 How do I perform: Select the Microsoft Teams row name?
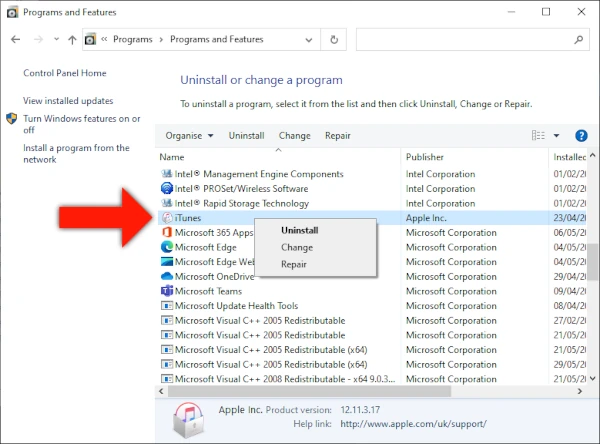pos(209,291)
